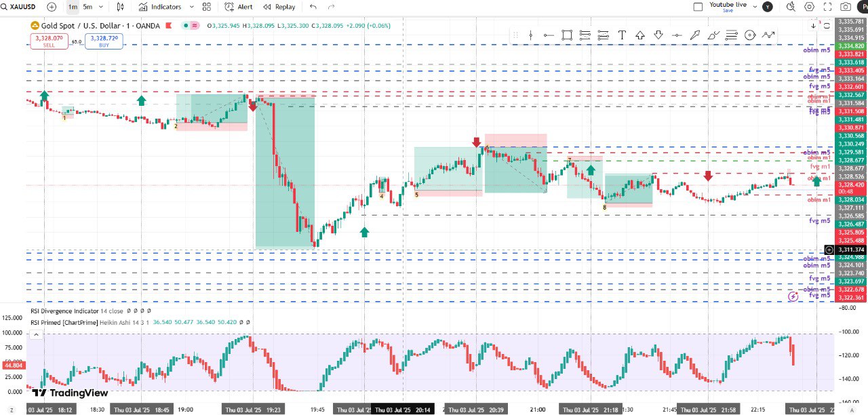The width and height of the screenshot is (868, 415).
Task: Switch to the 5m timeframe
Action: tap(87, 7)
